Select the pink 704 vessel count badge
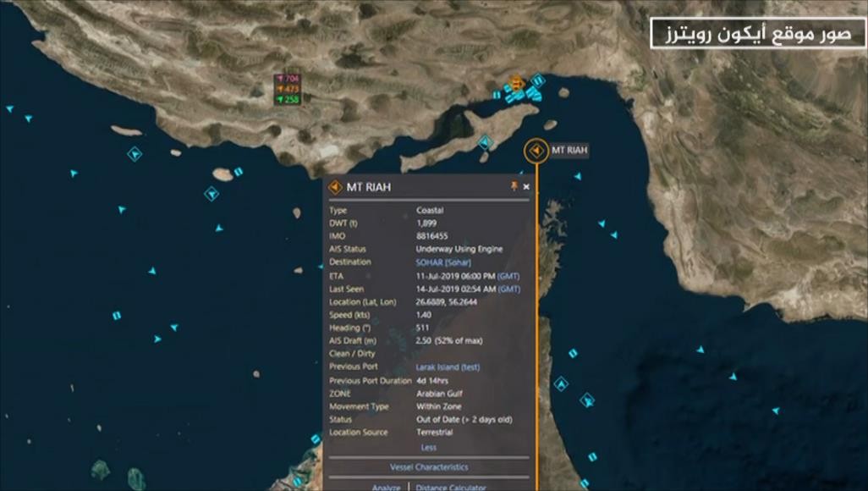 click(x=288, y=79)
